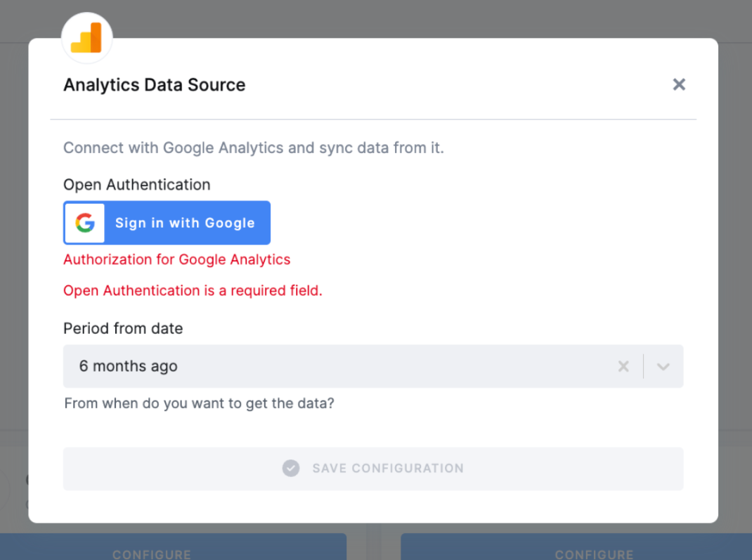The width and height of the screenshot is (752, 560).
Task: Click the divider chevron control of the date selector
Action: [x=662, y=366]
